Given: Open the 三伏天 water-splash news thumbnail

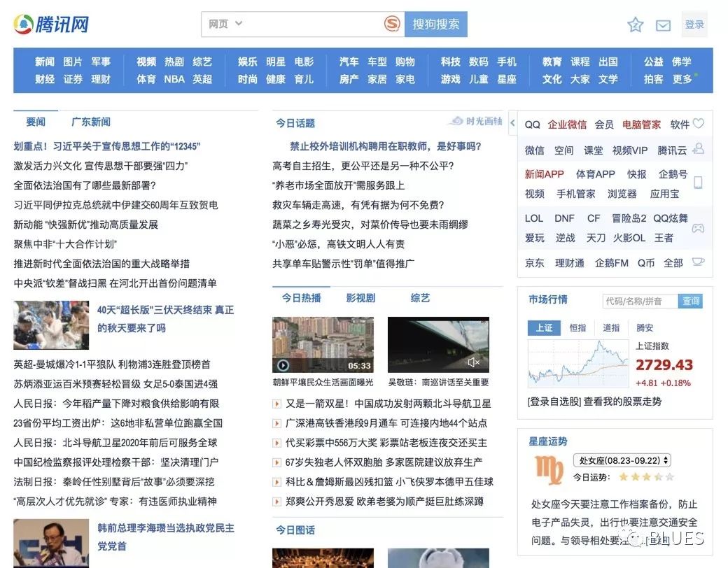Looking at the screenshot, I should (x=51, y=325).
